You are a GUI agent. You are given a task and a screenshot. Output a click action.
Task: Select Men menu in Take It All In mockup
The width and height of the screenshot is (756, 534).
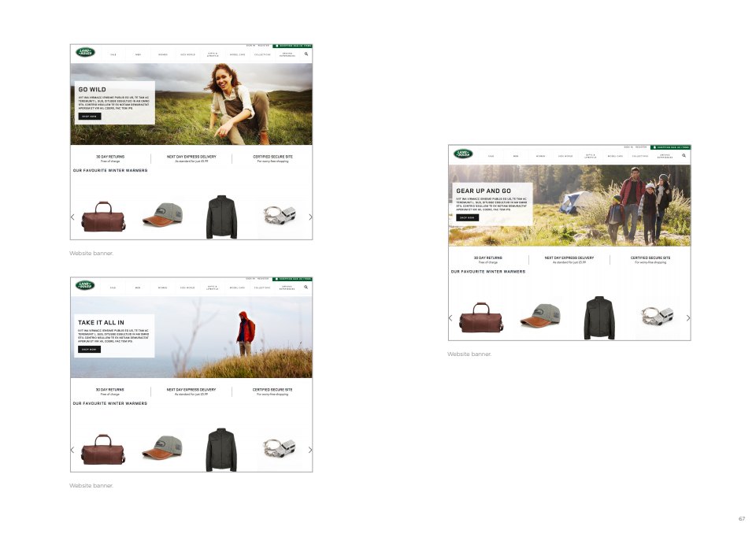point(138,287)
